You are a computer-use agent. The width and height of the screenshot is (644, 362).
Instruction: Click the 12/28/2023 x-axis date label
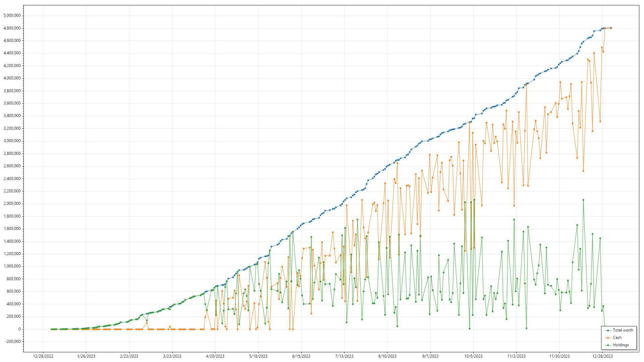pos(602,356)
